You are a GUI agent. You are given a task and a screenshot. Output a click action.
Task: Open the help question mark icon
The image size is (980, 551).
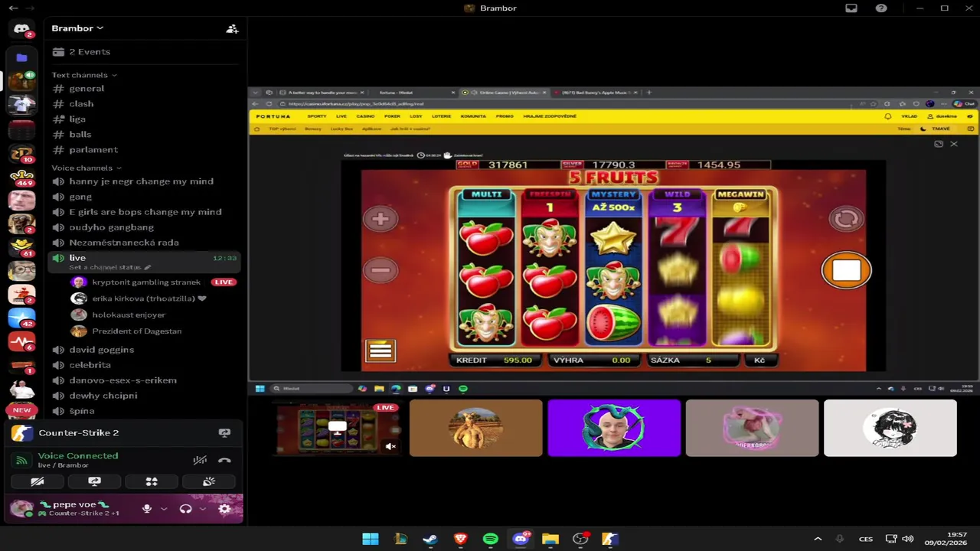[x=881, y=8]
